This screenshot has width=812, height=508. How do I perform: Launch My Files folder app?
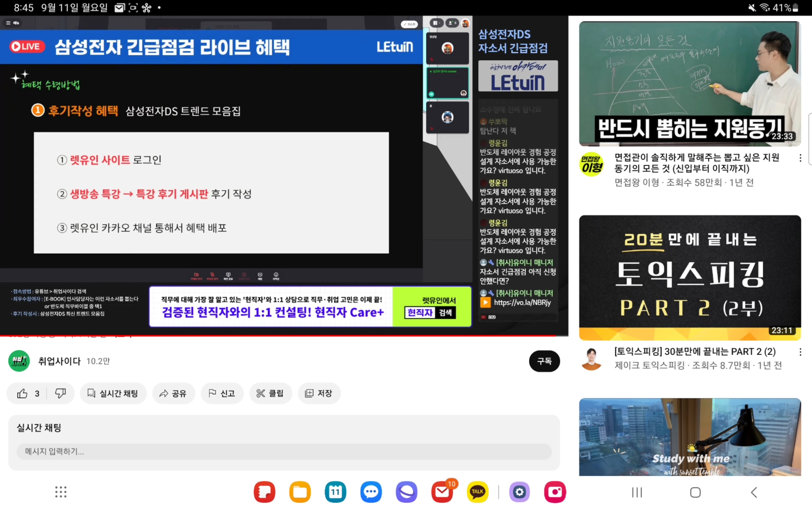coord(300,492)
